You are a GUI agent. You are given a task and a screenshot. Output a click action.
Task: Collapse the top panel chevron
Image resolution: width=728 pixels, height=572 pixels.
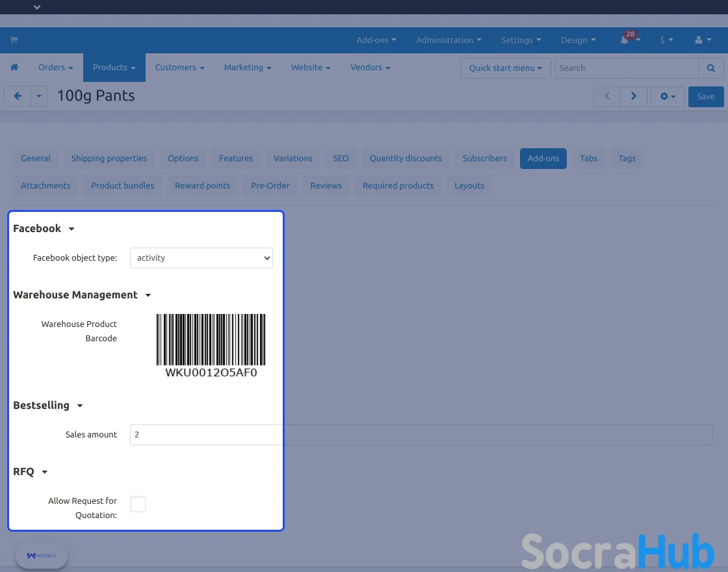click(37, 7)
